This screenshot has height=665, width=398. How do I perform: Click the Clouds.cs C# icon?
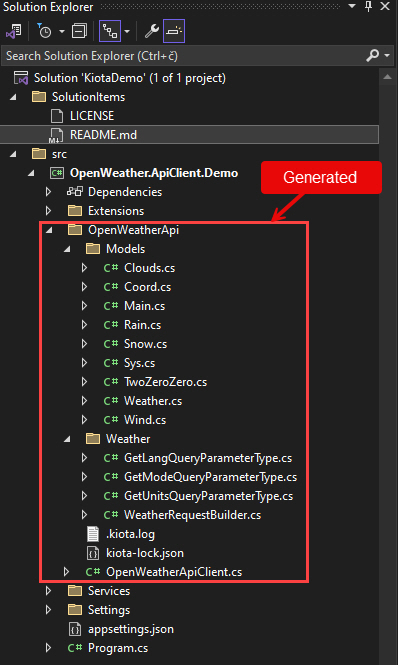[x=111, y=268]
